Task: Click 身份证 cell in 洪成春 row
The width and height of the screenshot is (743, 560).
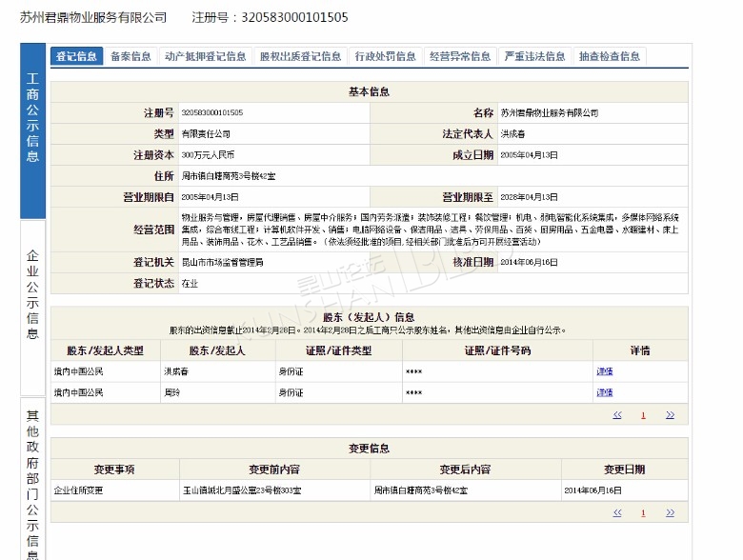Action: click(291, 371)
